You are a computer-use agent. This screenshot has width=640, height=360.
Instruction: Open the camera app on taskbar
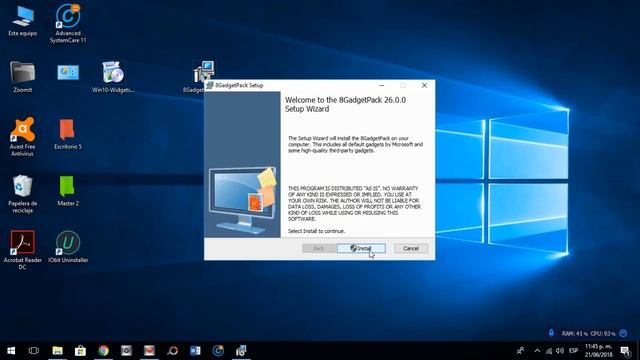pyautogui.click(x=126, y=351)
